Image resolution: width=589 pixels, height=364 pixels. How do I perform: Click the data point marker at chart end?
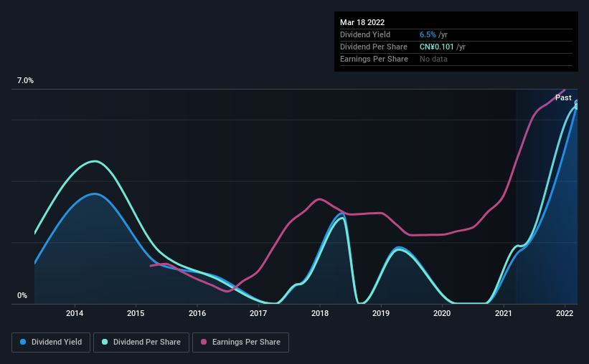point(577,105)
